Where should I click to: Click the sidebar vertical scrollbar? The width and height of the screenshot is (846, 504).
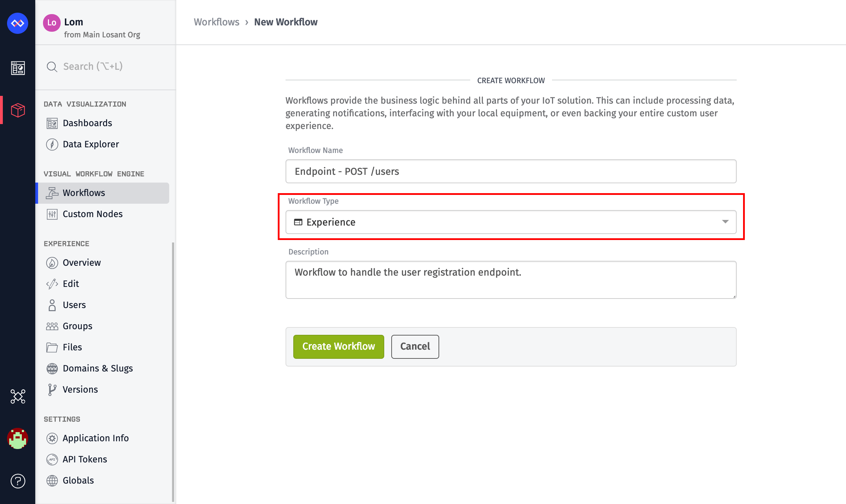(x=173, y=372)
